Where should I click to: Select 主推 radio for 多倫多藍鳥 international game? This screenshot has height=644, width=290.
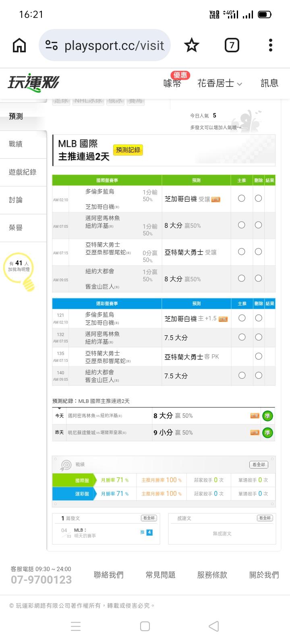click(x=242, y=198)
